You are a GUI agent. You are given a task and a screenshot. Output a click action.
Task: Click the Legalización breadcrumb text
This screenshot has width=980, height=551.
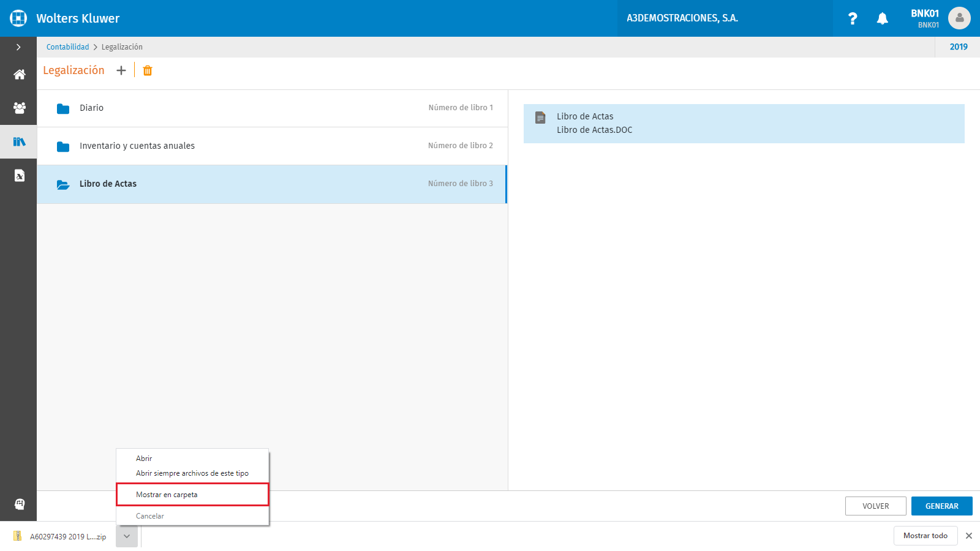click(122, 47)
